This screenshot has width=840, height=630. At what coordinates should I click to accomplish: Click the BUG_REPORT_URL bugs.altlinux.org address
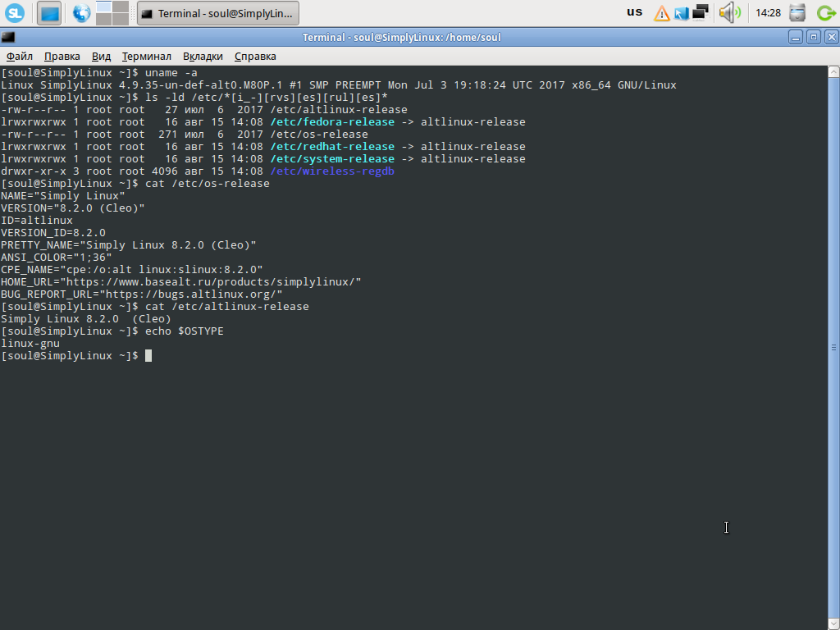[190, 294]
